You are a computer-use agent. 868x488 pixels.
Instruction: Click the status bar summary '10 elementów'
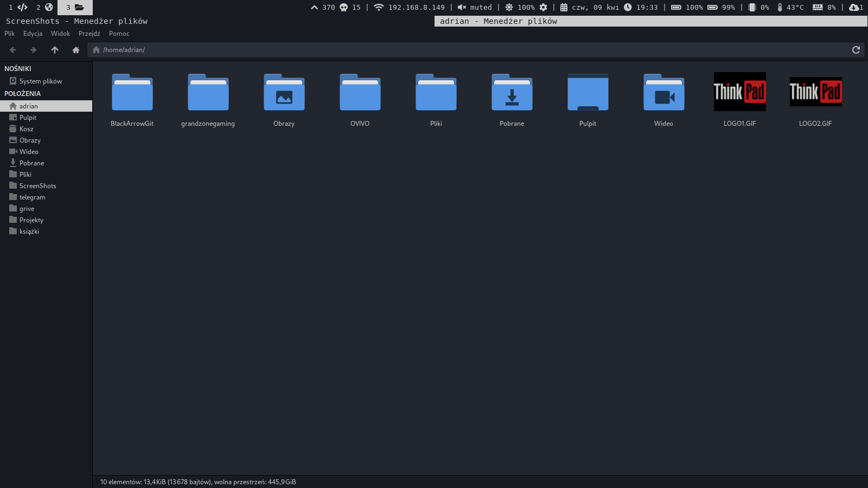(198, 482)
